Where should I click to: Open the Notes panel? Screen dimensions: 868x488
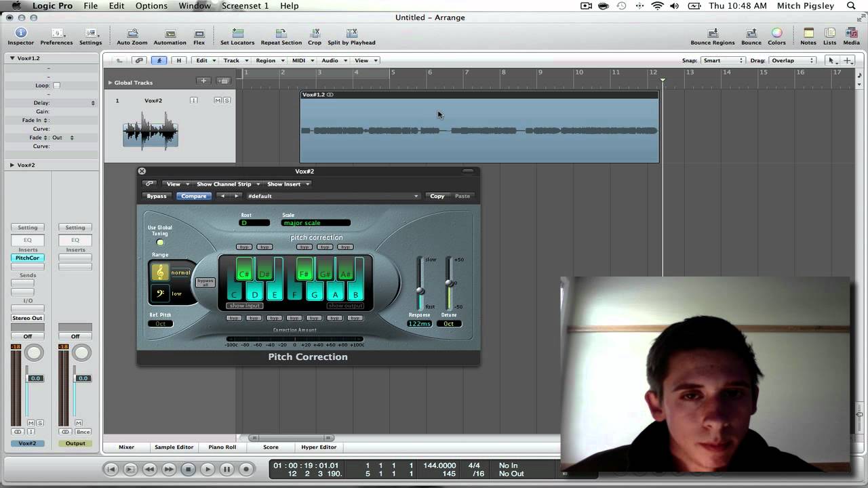tap(808, 37)
